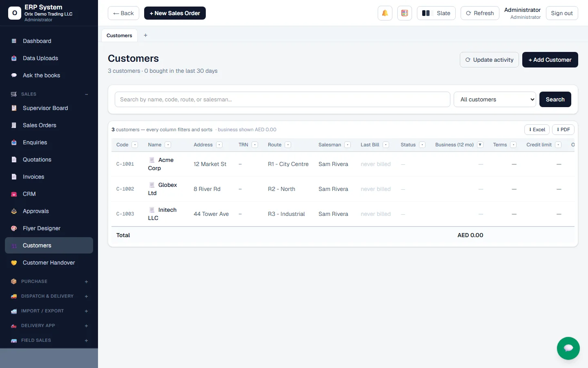Image resolution: width=588 pixels, height=368 pixels.
Task: Click the Dashboard sidebar icon
Action: tap(14, 41)
